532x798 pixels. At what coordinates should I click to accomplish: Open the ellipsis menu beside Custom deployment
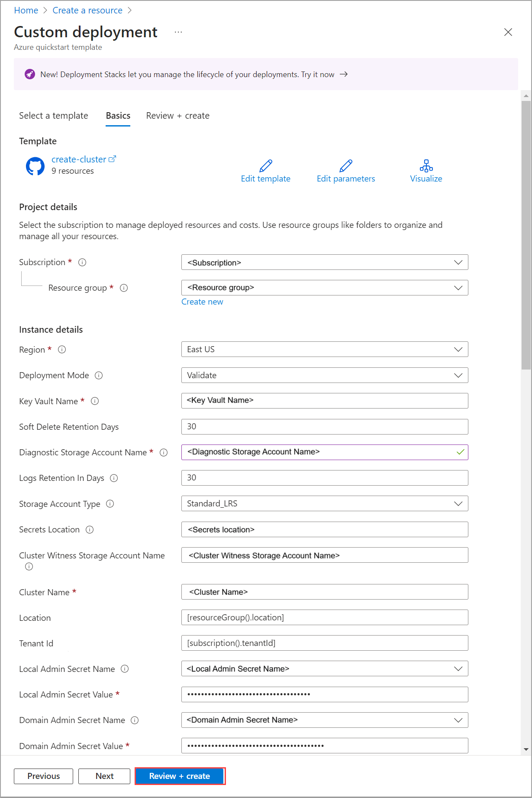coord(178,32)
